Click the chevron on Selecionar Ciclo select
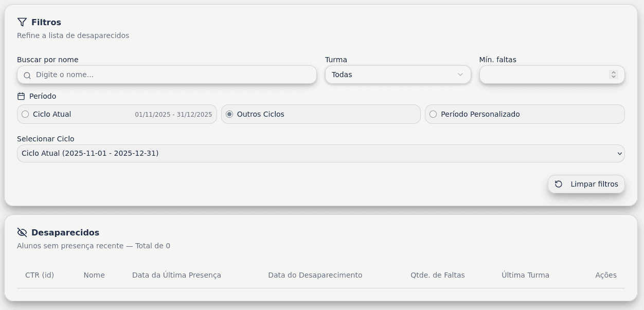Viewport: 644px width, 310px height. (x=619, y=153)
